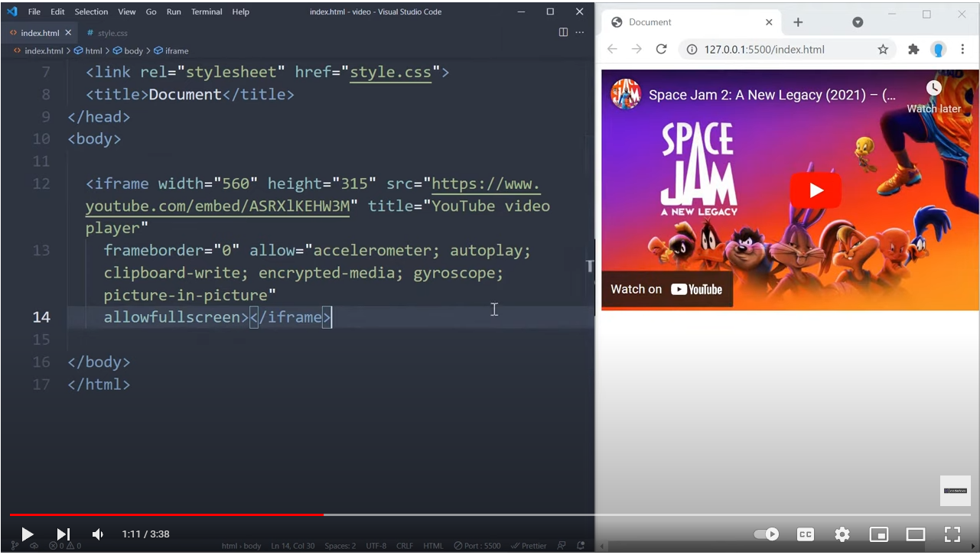The image size is (980, 555).
Task: Change indentation via Spaces: 2
Action: click(x=340, y=546)
